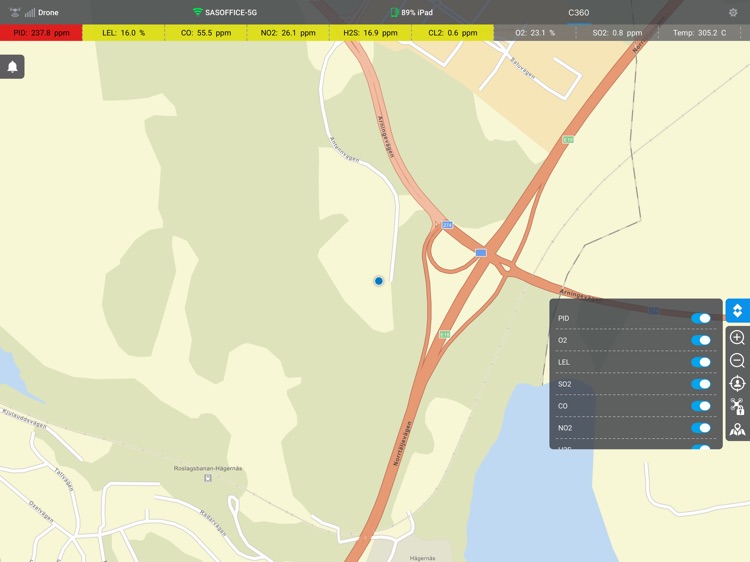Zoom in on the map
This screenshot has height=562, width=750.
[x=737, y=338]
